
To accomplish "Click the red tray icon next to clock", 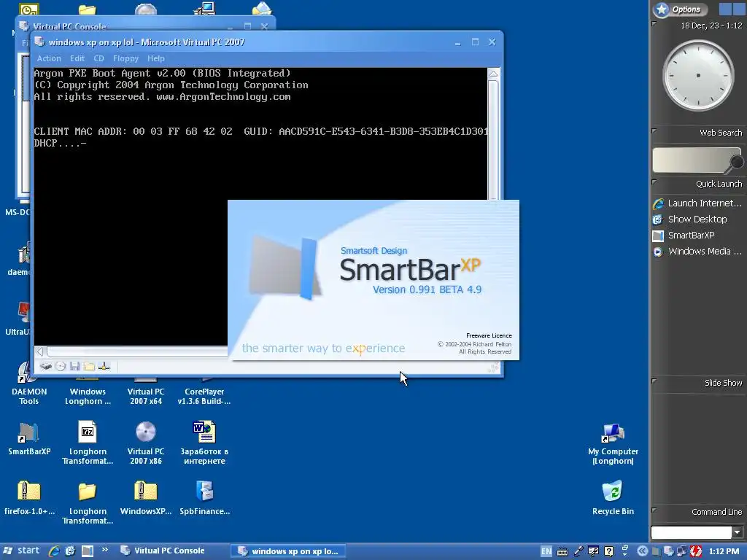I will (x=696, y=551).
